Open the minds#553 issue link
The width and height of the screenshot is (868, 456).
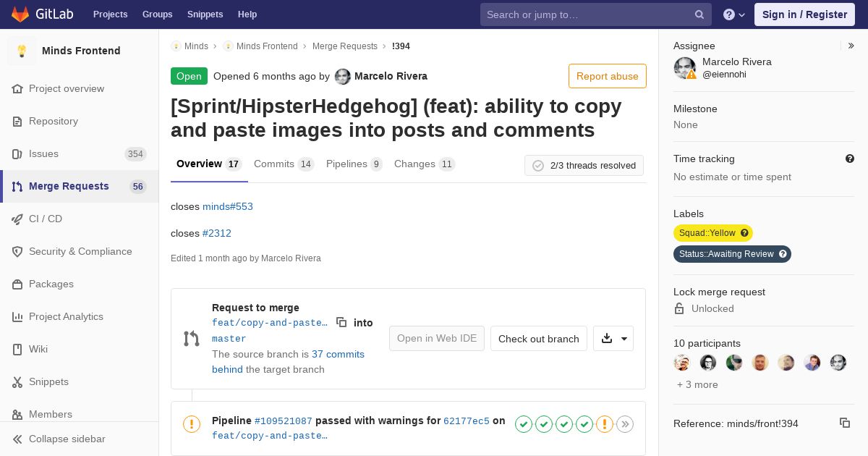pos(228,206)
